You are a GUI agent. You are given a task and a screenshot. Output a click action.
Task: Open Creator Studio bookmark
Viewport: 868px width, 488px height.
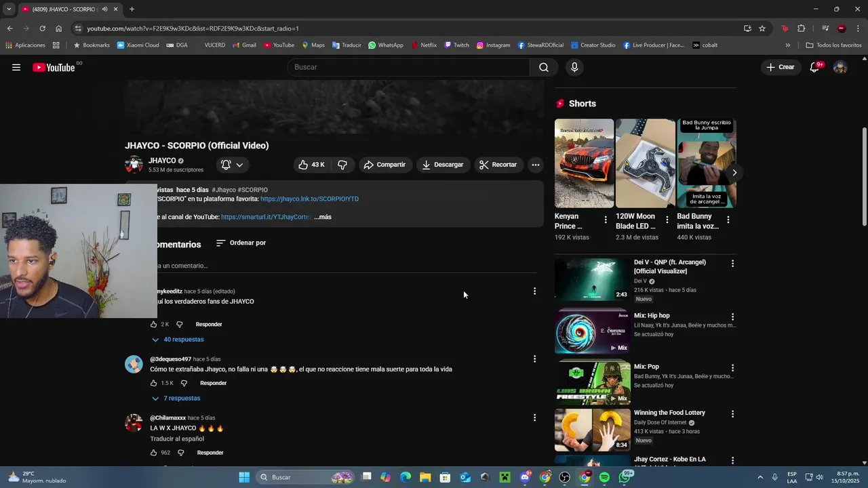(x=593, y=45)
